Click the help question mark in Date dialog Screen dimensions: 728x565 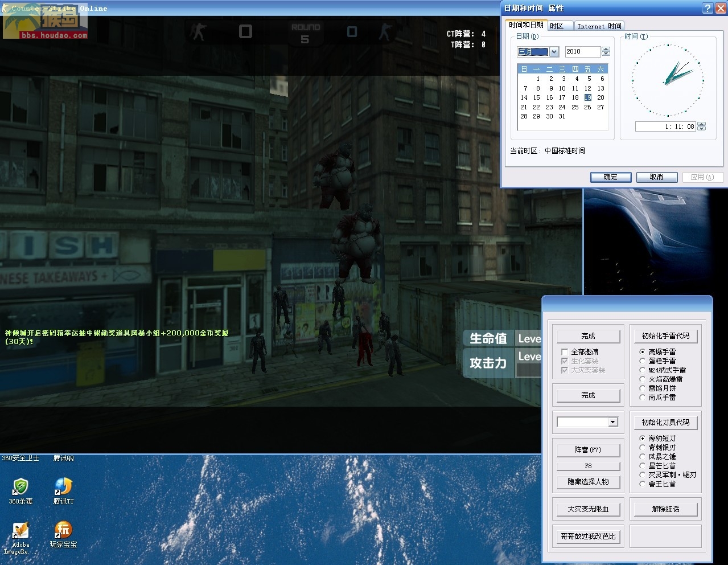(708, 8)
